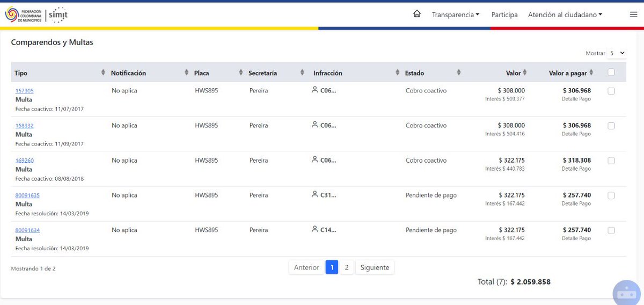Open Detalle Pago for multa 158332
This screenshot has width=644, height=305.
576,134
